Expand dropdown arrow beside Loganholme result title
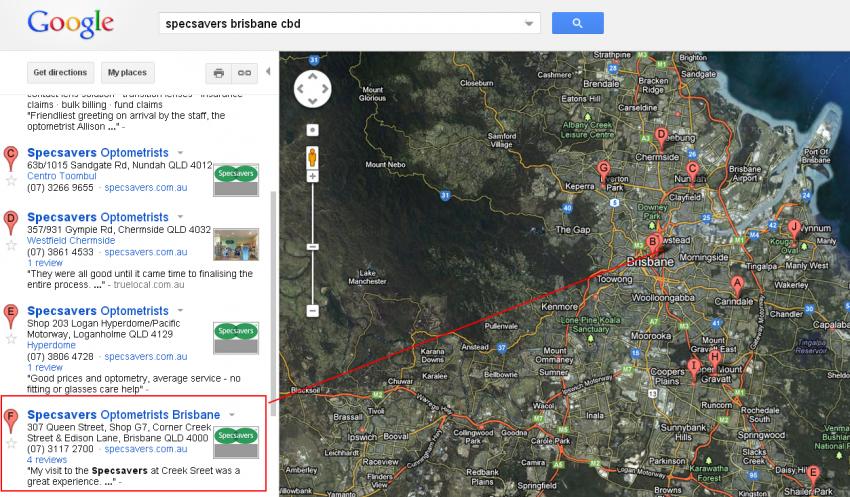This screenshot has height=497, width=850. (181, 311)
